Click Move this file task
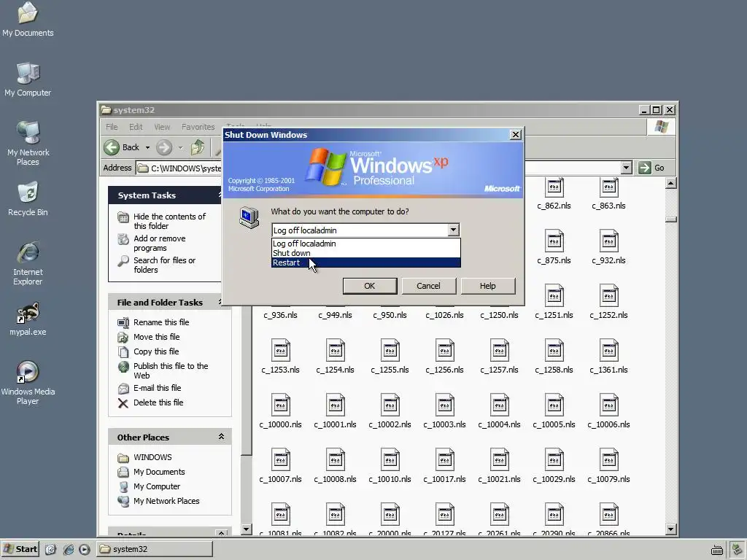 [x=149, y=337]
